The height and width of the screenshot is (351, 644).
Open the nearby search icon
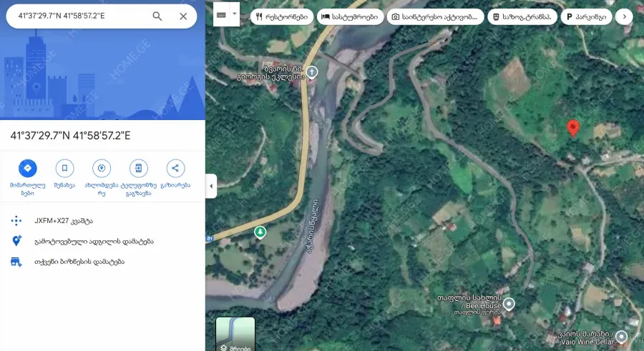click(102, 168)
